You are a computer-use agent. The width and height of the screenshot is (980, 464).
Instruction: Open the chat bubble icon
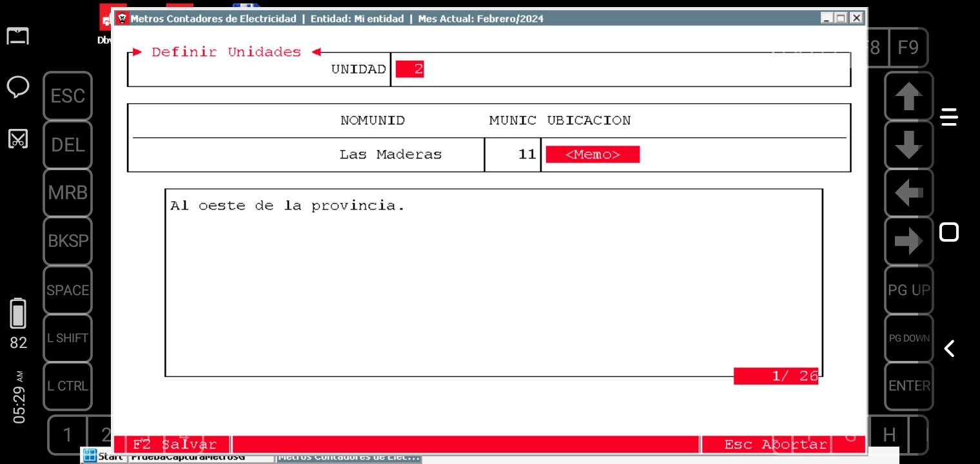[18, 86]
